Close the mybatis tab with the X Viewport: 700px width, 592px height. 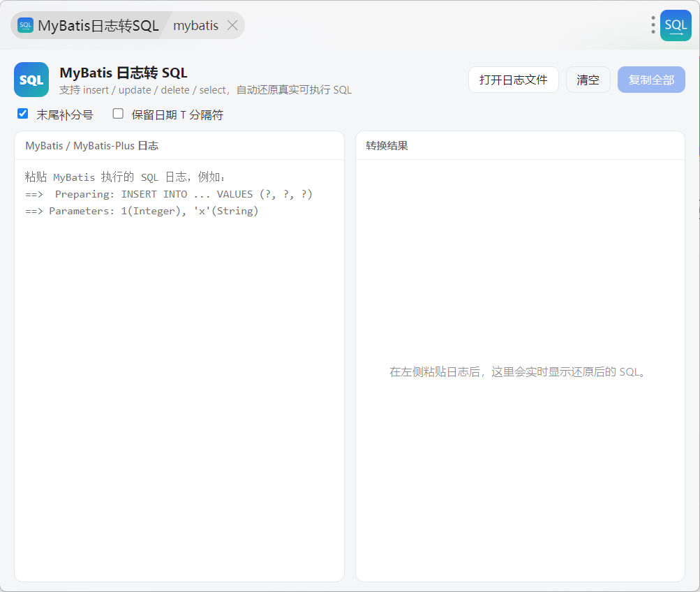tap(232, 25)
